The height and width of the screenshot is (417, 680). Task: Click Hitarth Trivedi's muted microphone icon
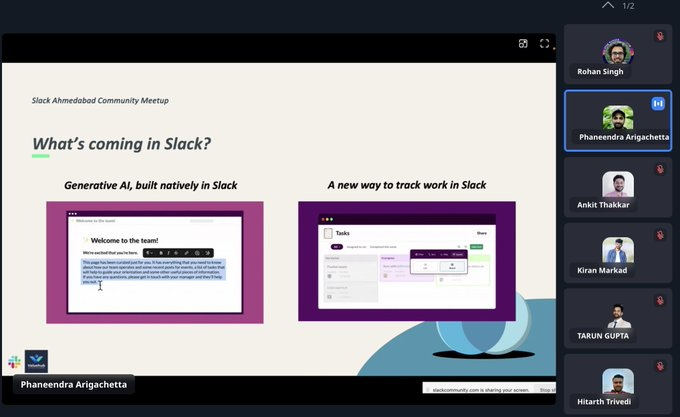pos(660,366)
